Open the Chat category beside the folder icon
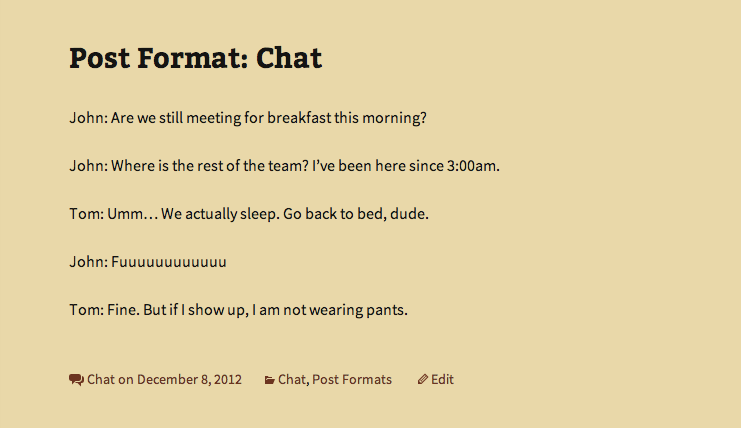This screenshot has height=428, width=741. click(x=291, y=380)
